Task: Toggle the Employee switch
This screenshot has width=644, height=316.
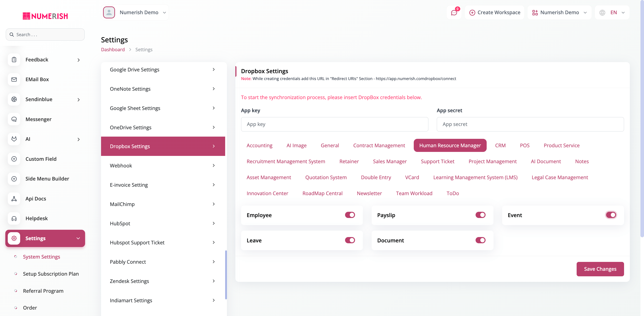Action: coord(350,215)
